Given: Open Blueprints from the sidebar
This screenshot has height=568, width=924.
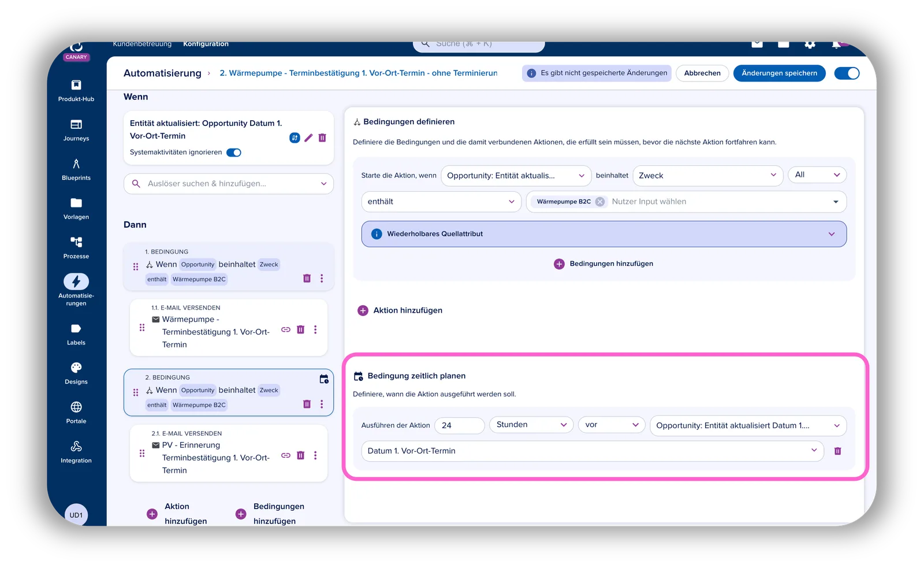Looking at the screenshot, I should [x=76, y=169].
